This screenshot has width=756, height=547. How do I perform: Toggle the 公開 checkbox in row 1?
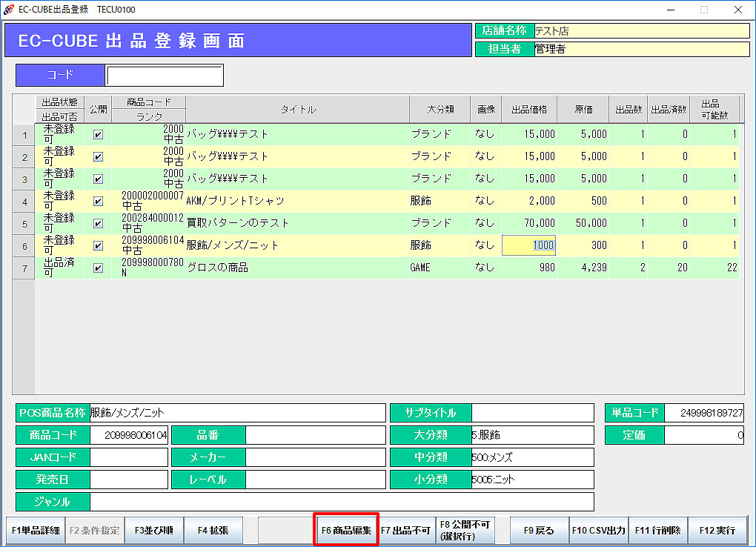coord(98,135)
